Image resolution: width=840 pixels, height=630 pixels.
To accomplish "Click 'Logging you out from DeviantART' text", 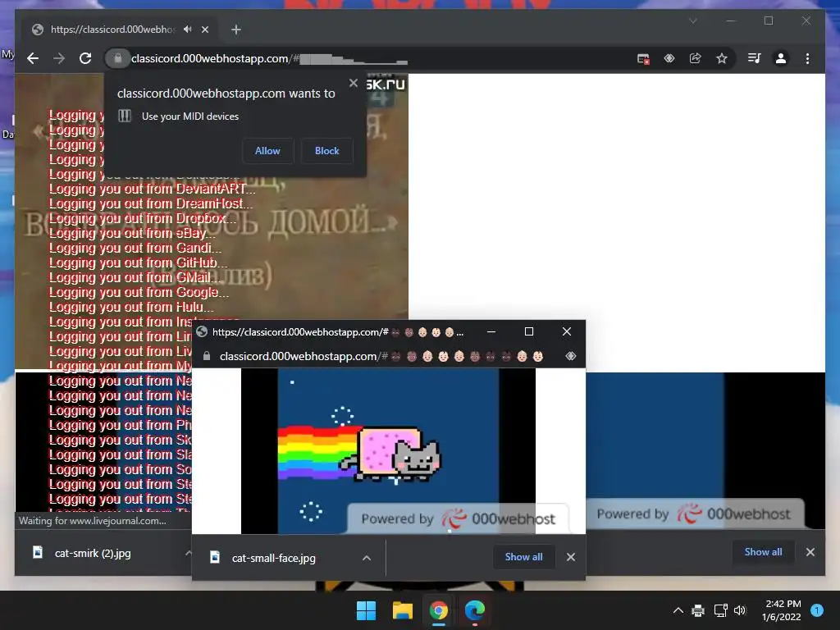I will click(x=152, y=189).
